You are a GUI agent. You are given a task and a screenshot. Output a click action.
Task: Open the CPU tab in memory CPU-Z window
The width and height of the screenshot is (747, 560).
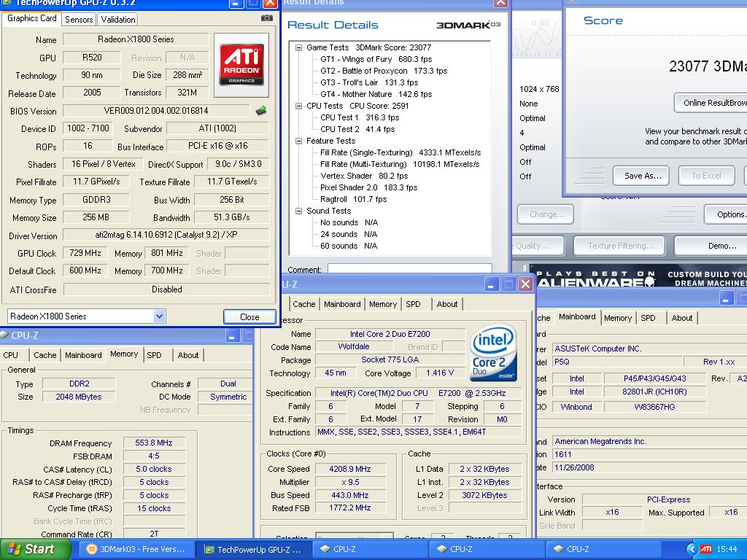[x=10, y=355]
